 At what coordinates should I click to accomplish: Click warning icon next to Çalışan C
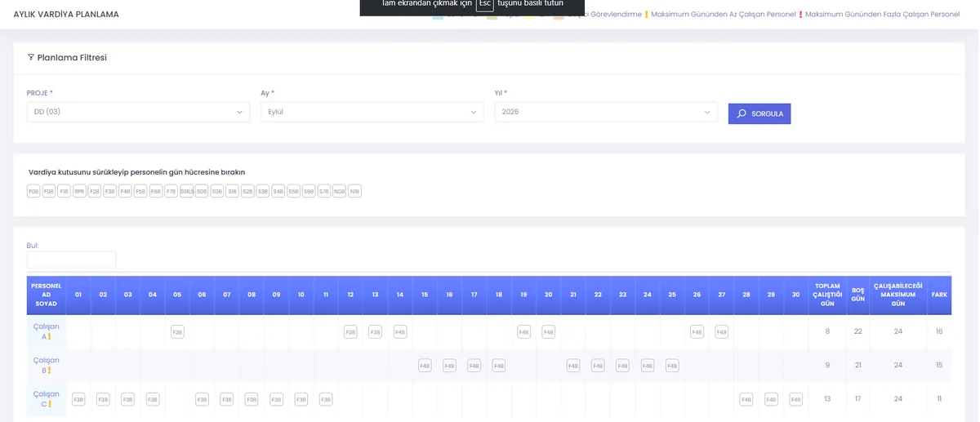[49, 403]
